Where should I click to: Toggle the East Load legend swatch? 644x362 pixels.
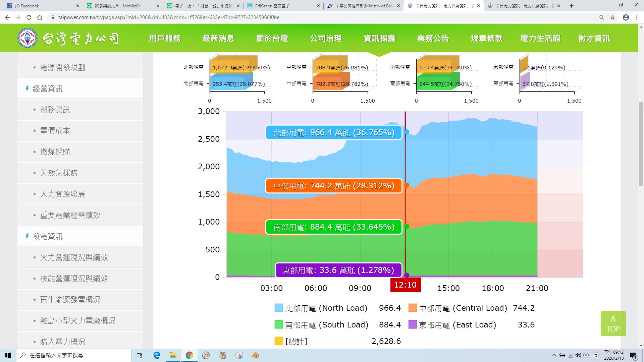[x=413, y=324]
